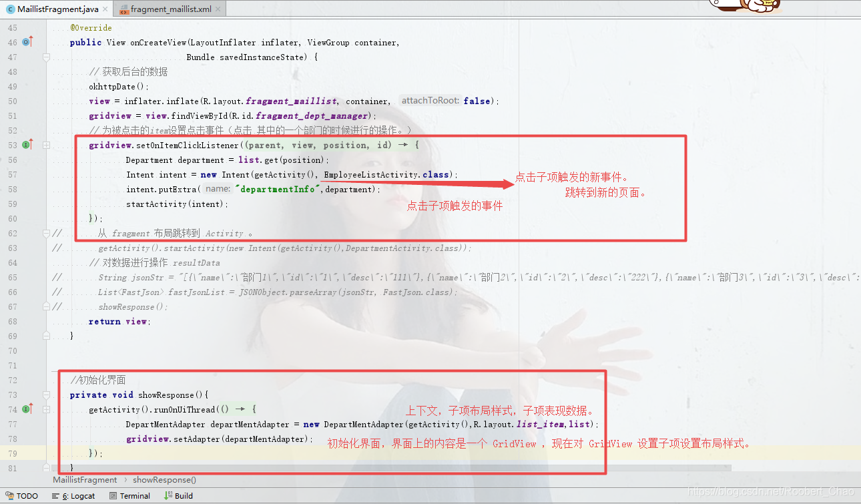Click the commented showResponse() on line 67
861x504 pixels.
133,306
